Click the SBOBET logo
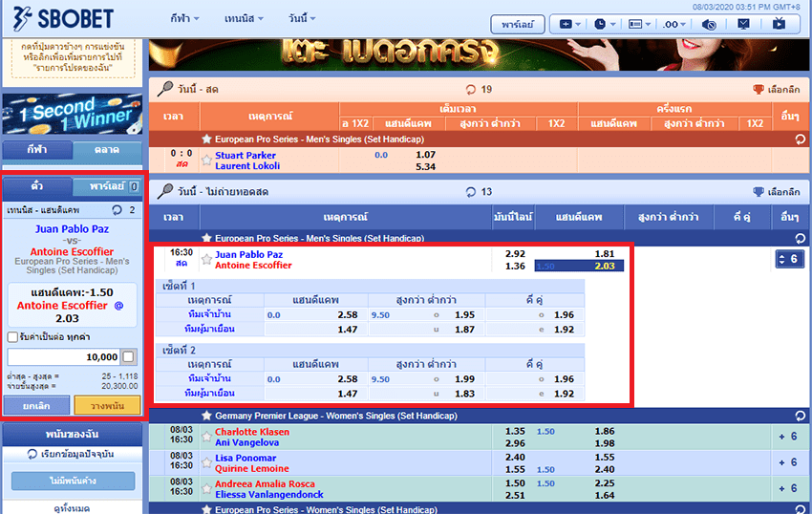The height and width of the screenshot is (514, 812). (x=63, y=19)
